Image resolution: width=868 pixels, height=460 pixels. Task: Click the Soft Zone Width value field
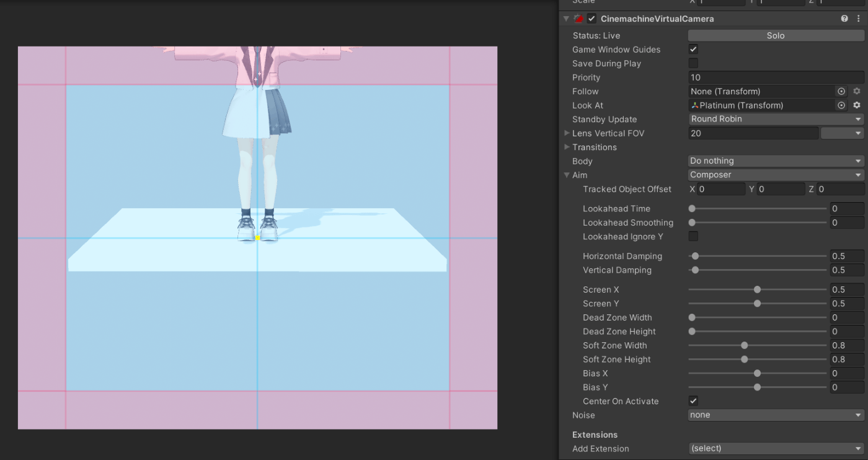pos(847,345)
